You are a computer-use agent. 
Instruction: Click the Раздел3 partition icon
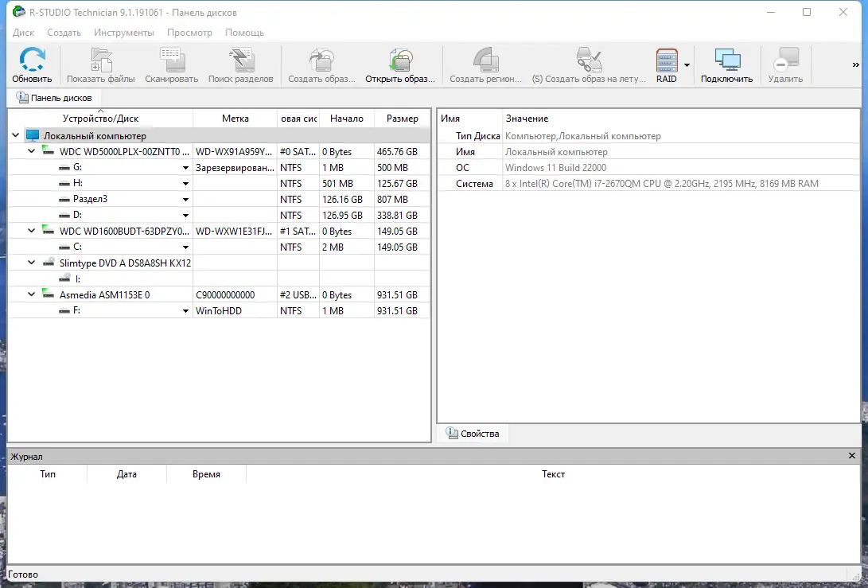coord(64,200)
